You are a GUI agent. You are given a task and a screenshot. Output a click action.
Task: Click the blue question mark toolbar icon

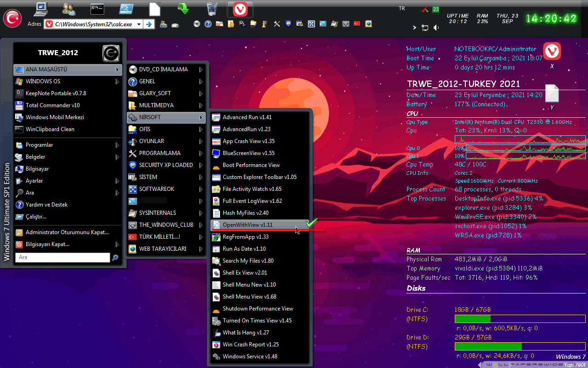[x=208, y=24]
